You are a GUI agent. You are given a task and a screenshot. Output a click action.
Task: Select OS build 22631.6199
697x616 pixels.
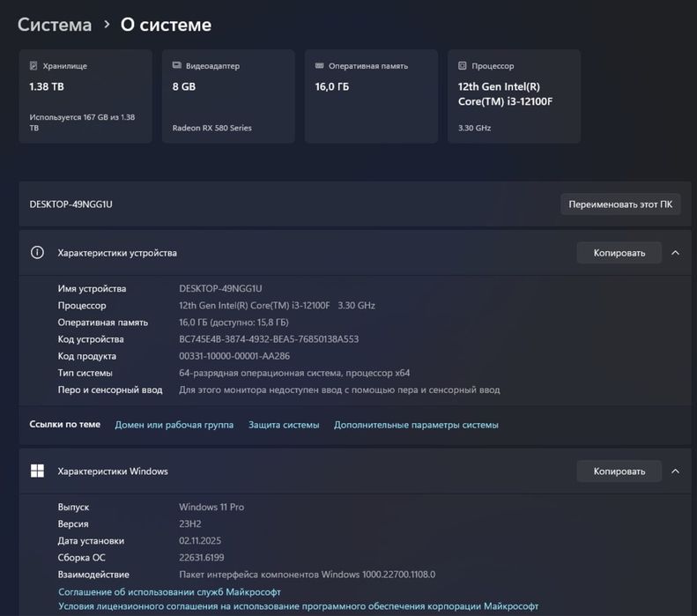coord(202,557)
